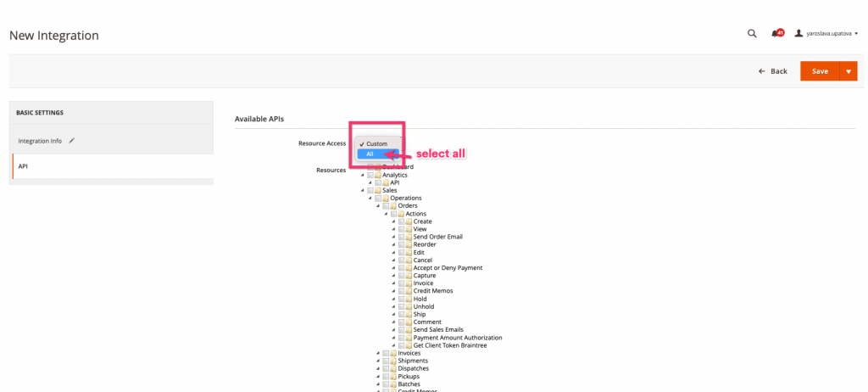Save the new integration
The height and width of the screenshot is (392, 868).
(820, 71)
